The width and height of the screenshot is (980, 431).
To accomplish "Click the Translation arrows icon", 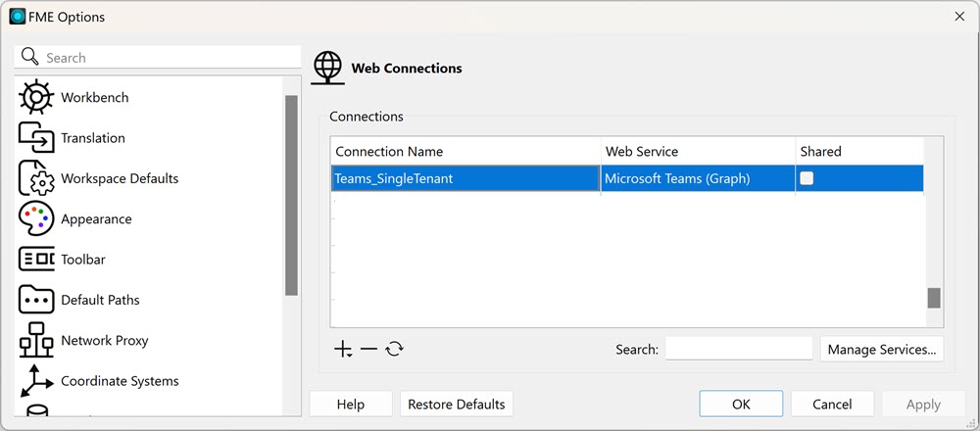I will click(x=36, y=138).
